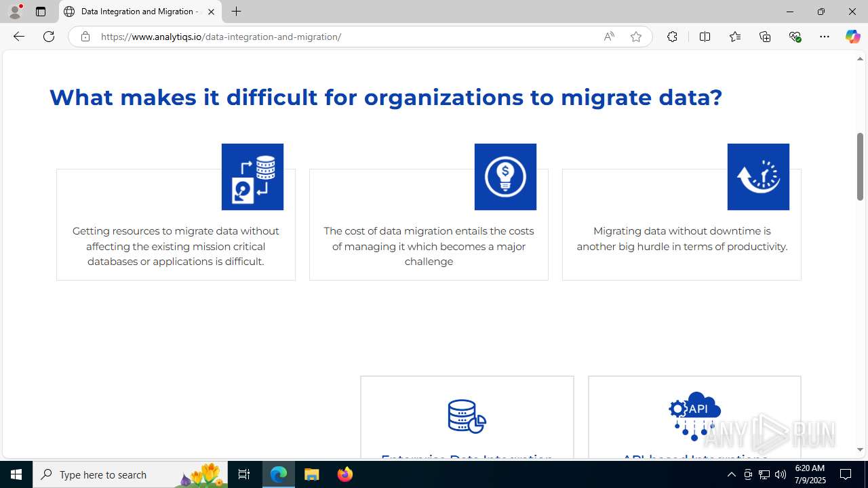Open Collections panel
The height and width of the screenshot is (488, 868).
(x=765, y=37)
